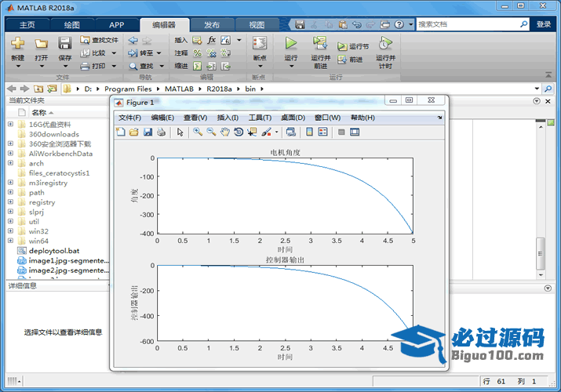Click the Insert Legend icon in Figure toolbar

(x=322, y=132)
